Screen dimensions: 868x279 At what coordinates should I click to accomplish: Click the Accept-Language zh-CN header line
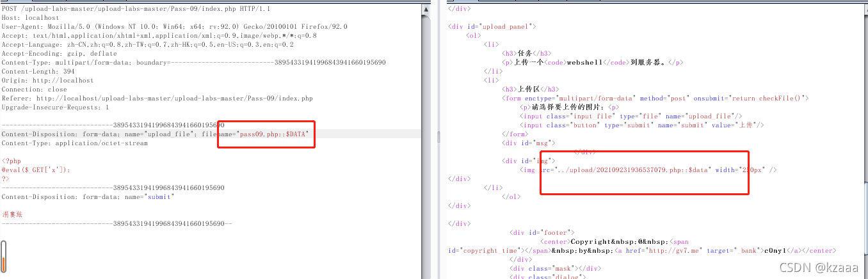(148, 45)
